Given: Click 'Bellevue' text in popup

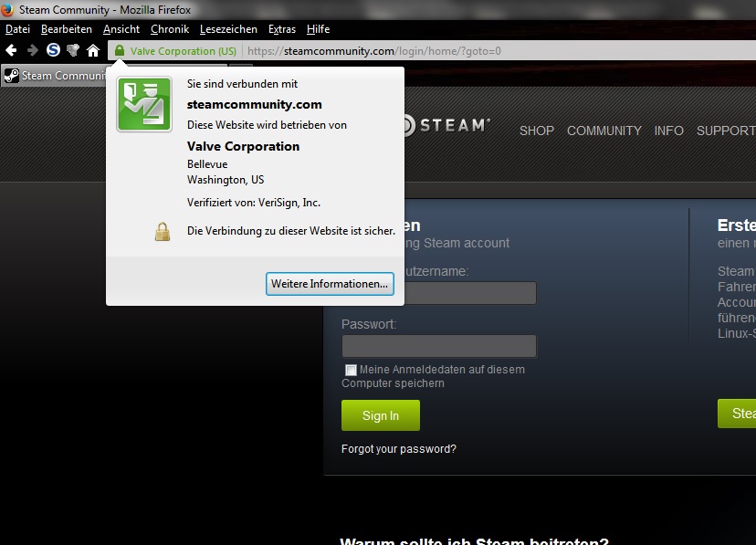Looking at the screenshot, I should pos(207,164).
